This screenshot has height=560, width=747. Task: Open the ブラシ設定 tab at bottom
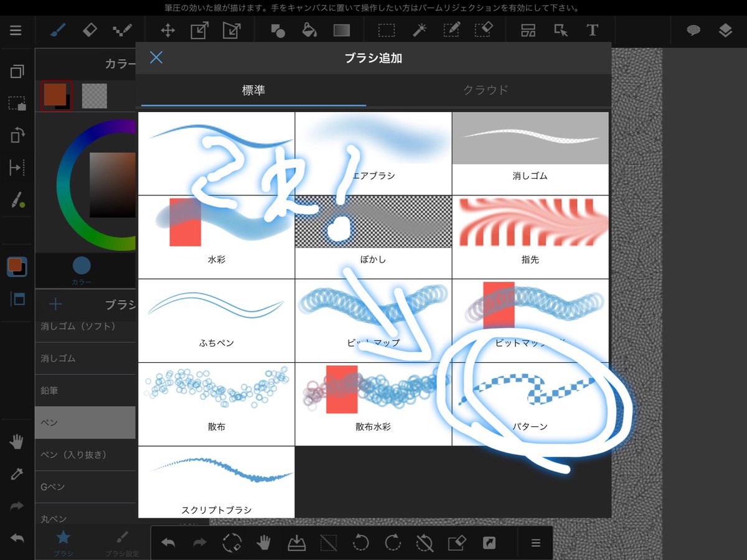(x=123, y=543)
